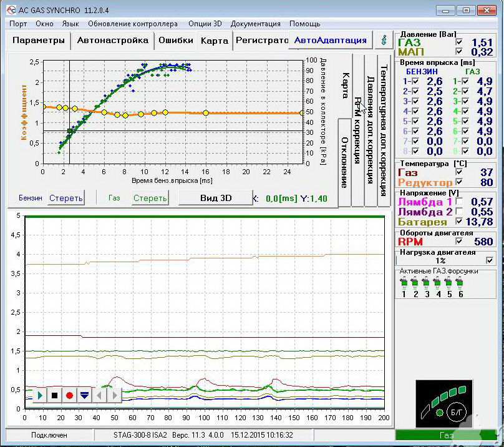The width and height of the screenshot is (504, 447).
Task: Switch to the Ошибки tab
Action: pos(176,41)
